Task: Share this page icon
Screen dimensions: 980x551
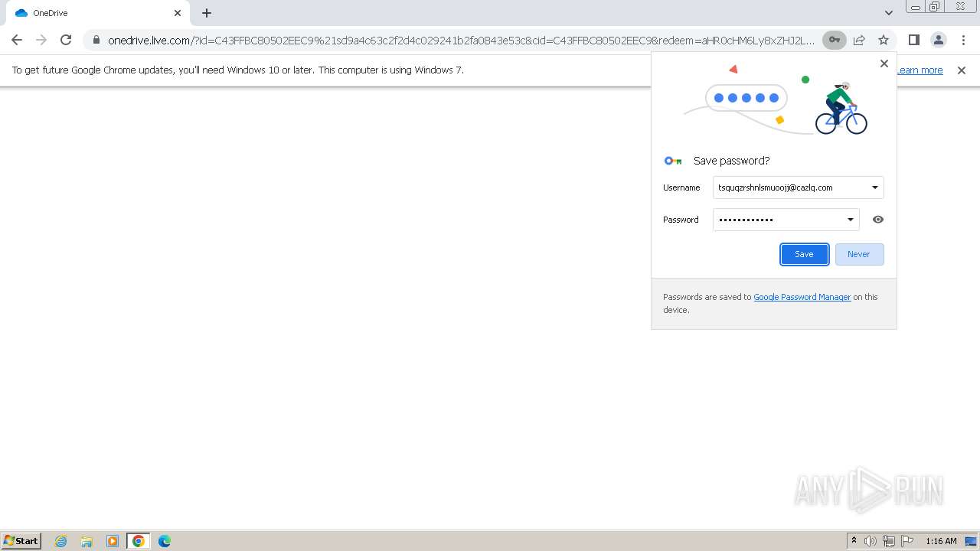Action: point(859,40)
